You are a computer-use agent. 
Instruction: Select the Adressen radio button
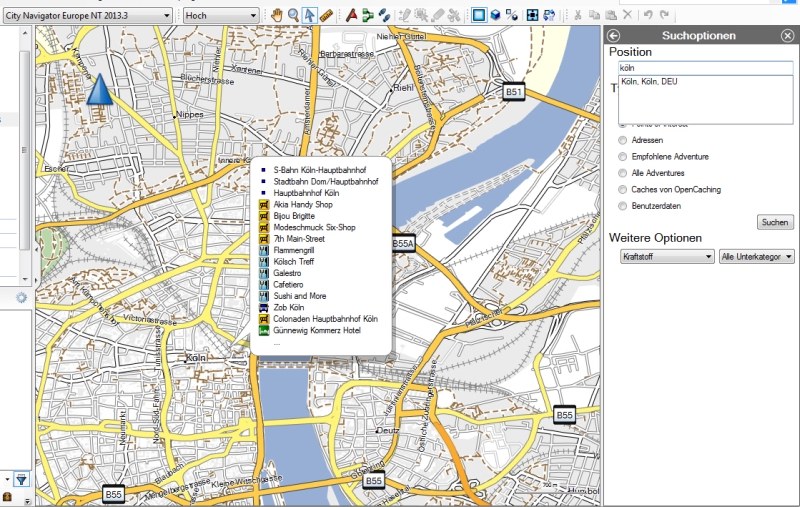[x=624, y=140]
